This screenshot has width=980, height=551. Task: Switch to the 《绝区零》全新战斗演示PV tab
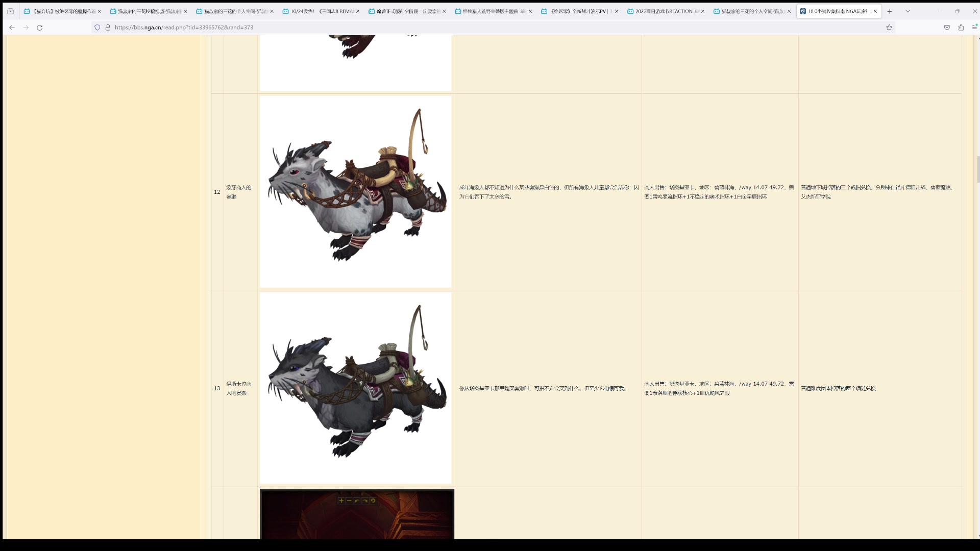(580, 11)
